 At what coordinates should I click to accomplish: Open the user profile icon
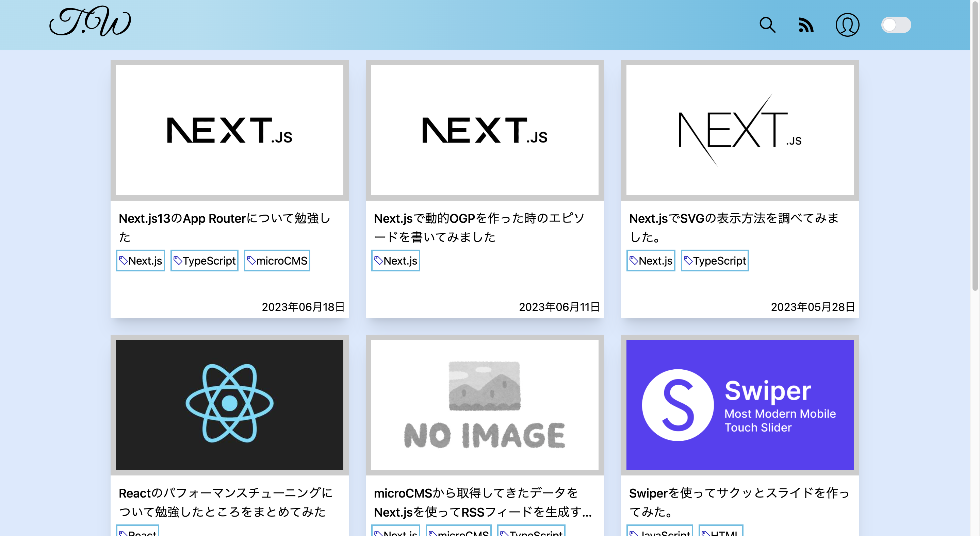[847, 25]
